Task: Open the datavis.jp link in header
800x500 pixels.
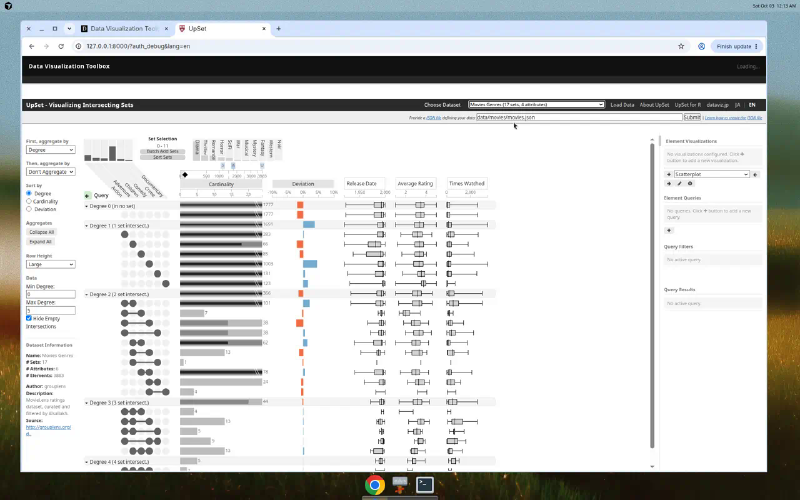Action: click(x=717, y=105)
